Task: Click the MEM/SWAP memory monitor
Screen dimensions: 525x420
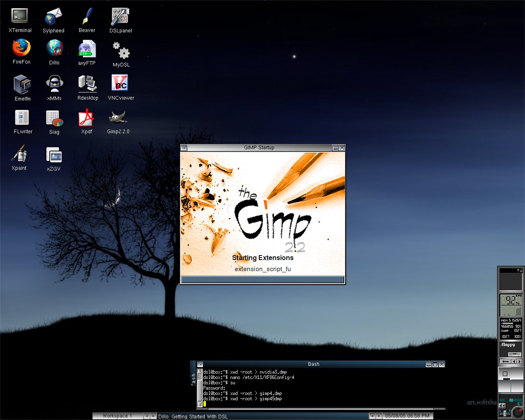Action: coord(511,329)
